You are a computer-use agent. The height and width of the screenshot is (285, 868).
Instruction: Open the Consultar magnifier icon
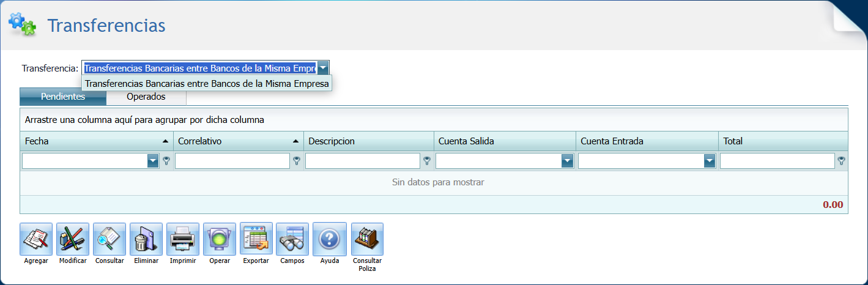pos(109,239)
